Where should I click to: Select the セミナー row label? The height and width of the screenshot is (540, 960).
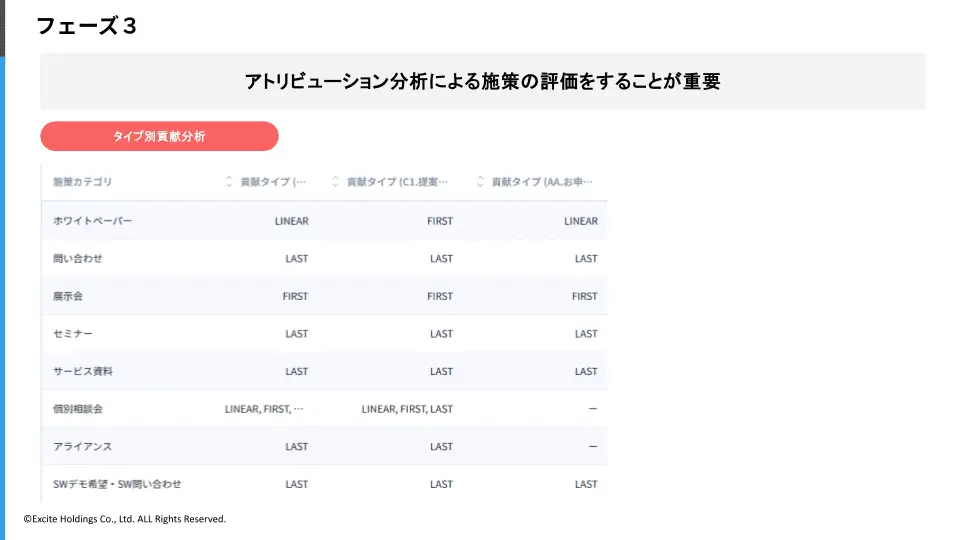point(73,334)
